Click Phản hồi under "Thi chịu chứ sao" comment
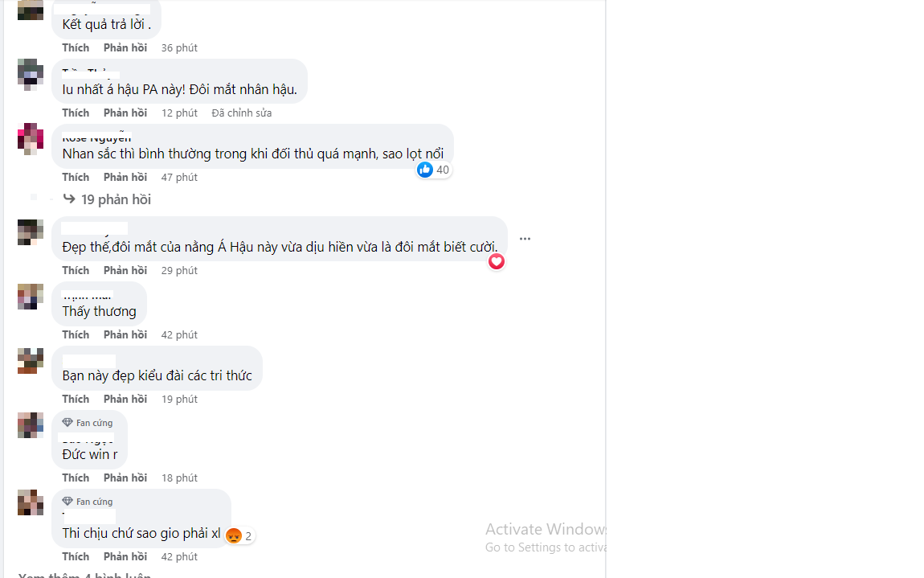 coord(125,556)
